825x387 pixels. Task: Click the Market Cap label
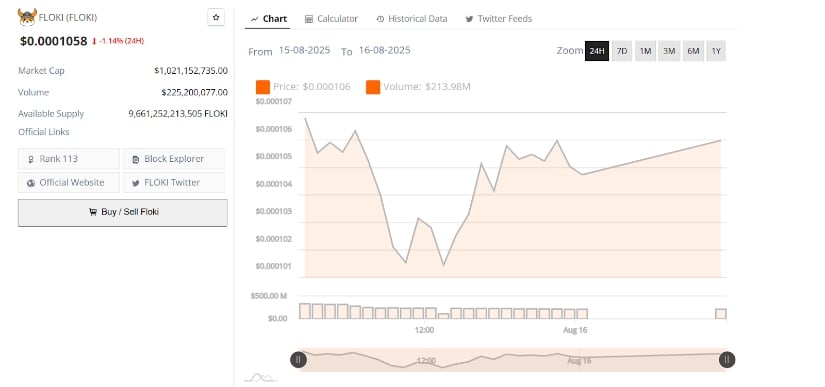click(42, 70)
